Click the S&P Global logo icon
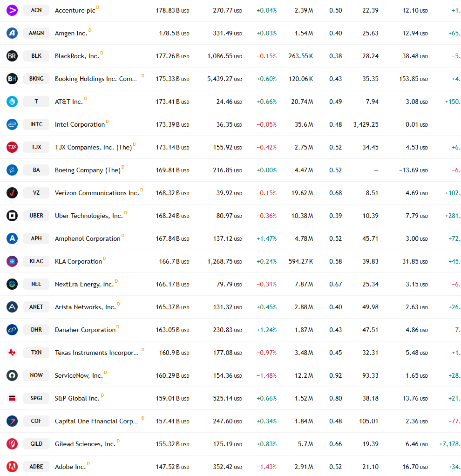Image resolution: width=461 pixels, height=476 pixels. pos(12,398)
